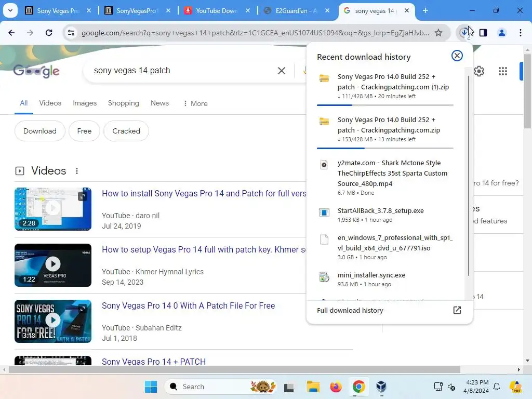Expand the tab search dropdown
532x399 pixels.
pos(10,10)
